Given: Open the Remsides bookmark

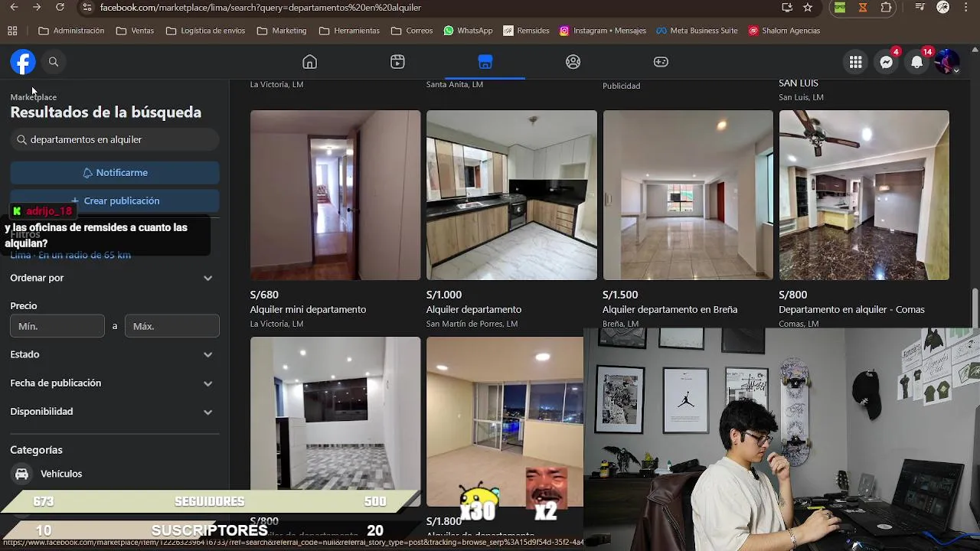Looking at the screenshot, I should coord(526,31).
